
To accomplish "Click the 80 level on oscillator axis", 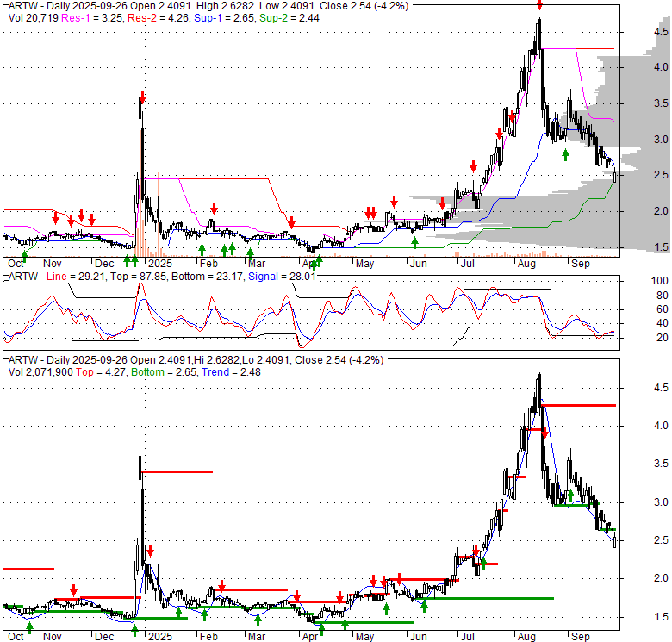I will point(663,296).
